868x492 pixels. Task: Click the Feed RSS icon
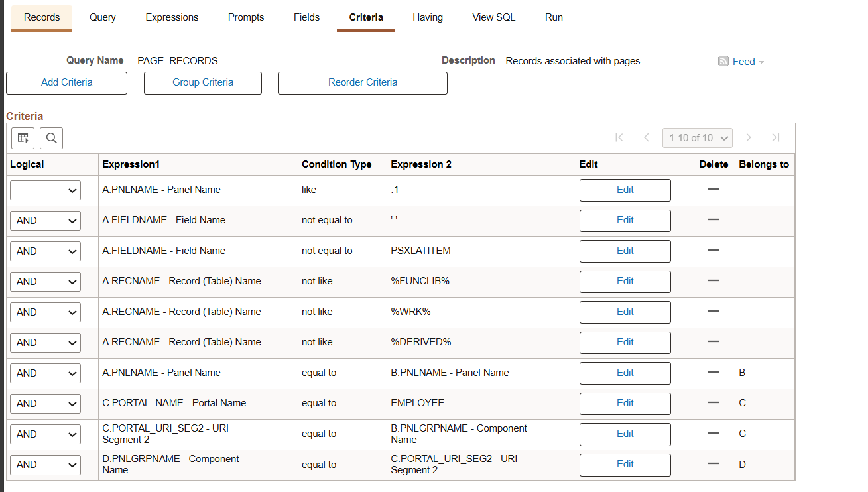coord(723,61)
